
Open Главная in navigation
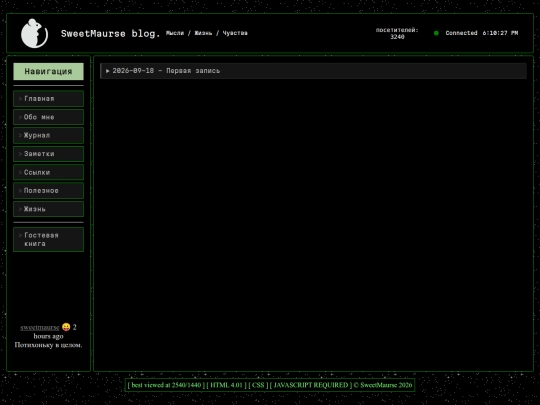coord(48,98)
